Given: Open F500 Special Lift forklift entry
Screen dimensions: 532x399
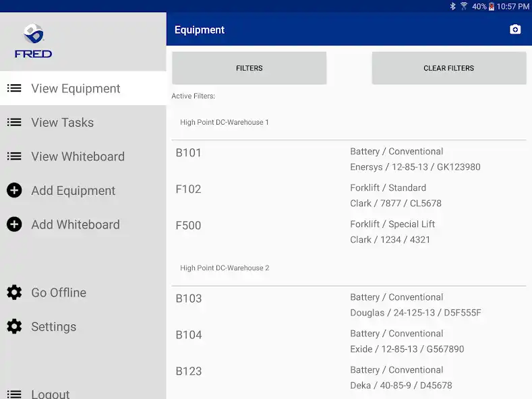Looking at the screenshot, I should 349,232.
